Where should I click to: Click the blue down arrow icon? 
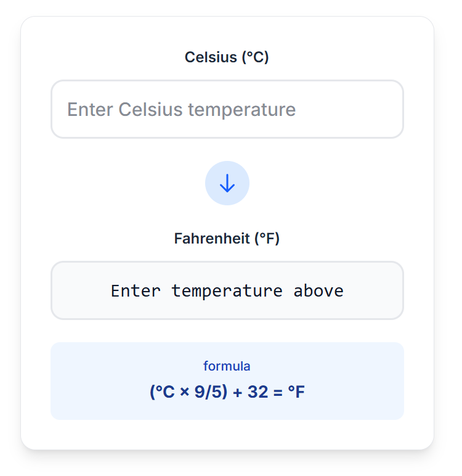click(x=227, y=183)
